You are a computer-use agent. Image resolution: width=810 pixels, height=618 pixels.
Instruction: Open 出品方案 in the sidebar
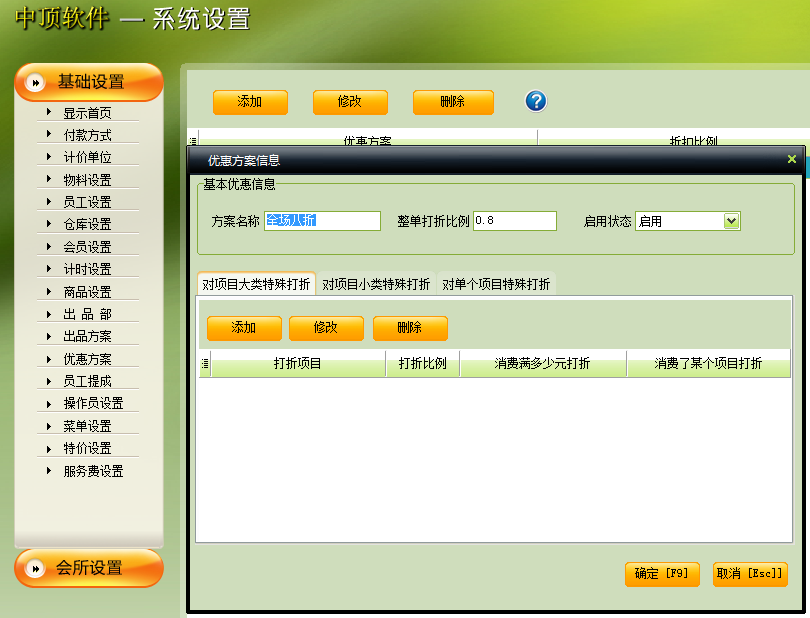(87, 336)
